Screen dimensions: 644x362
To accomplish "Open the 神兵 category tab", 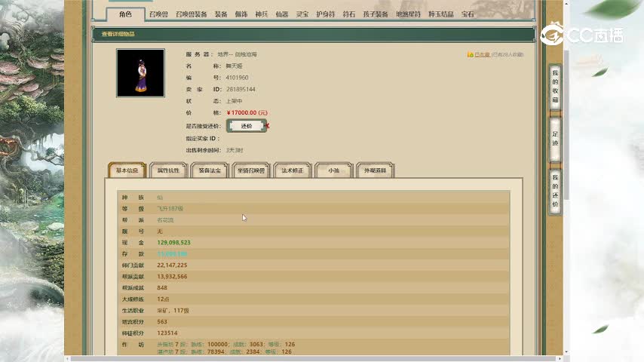I will click(x=262, y=14).
